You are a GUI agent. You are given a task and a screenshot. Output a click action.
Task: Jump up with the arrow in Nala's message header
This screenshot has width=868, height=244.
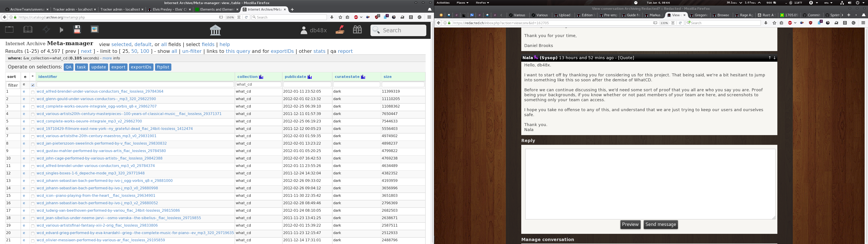770,58
